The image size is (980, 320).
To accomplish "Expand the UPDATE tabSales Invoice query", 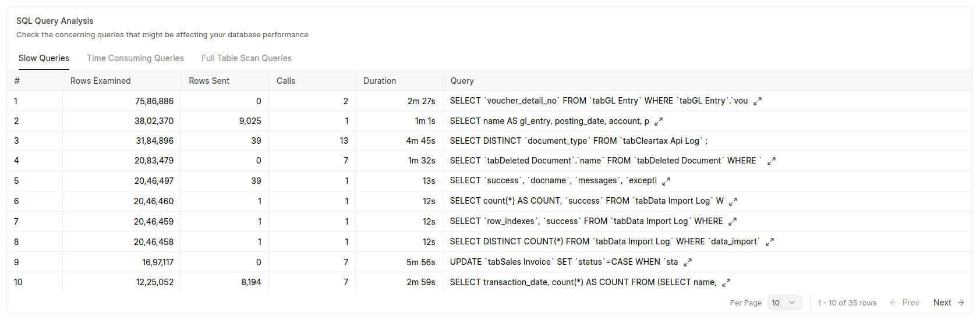I will 688,262.
